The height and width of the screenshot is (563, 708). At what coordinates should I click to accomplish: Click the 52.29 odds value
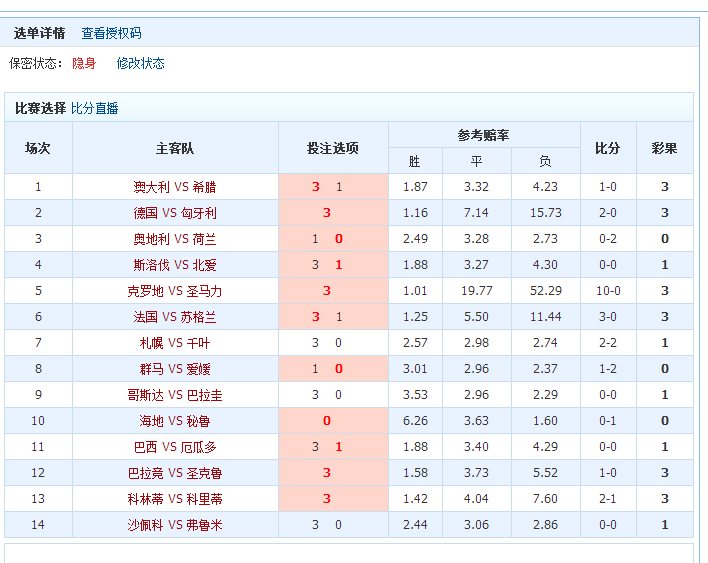(545, 291)
